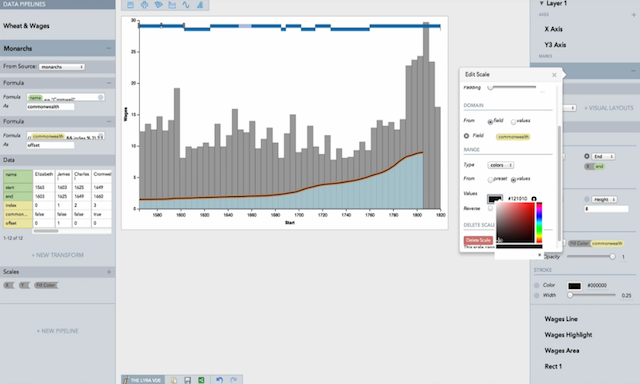Viewport: 640px width, 384px height.
Task: Open the range Type 'colors' dropdown
Action: 500,165
